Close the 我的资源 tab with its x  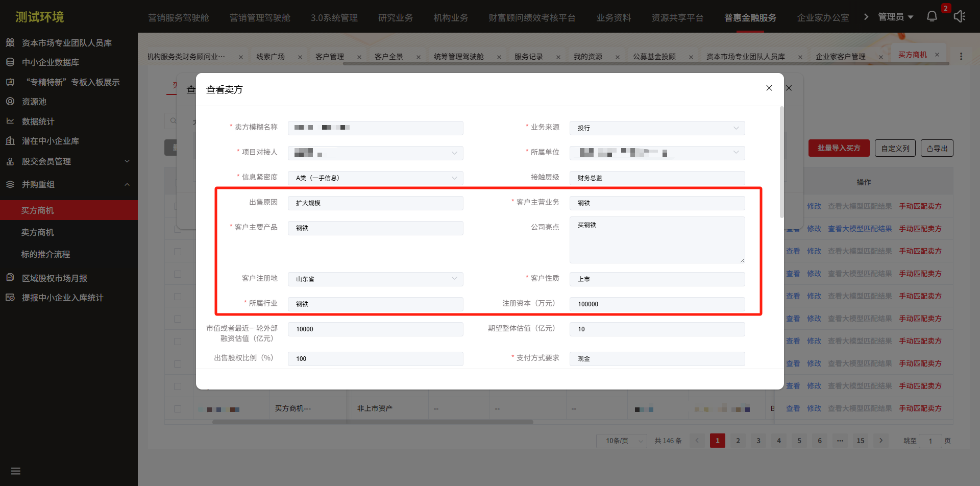pyautogui.click(x=618, y=57)
